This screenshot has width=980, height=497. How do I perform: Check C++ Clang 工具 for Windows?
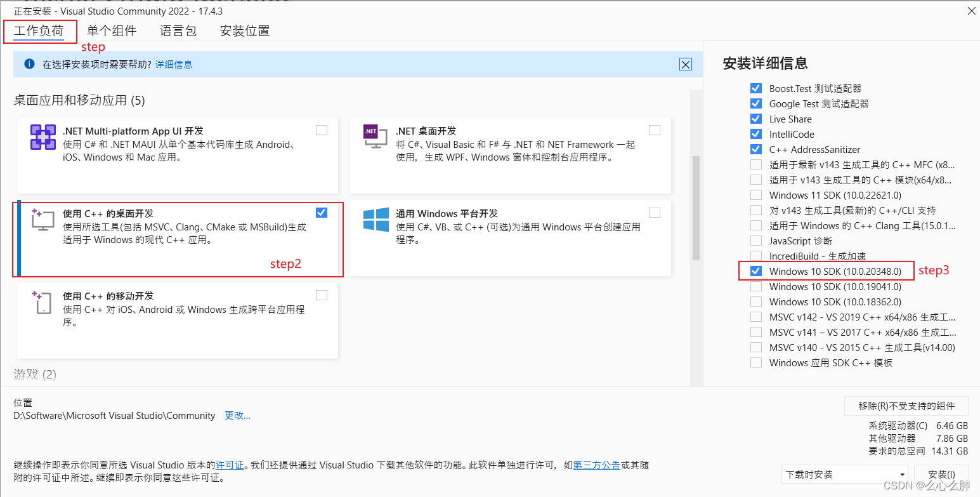[755, 225]
